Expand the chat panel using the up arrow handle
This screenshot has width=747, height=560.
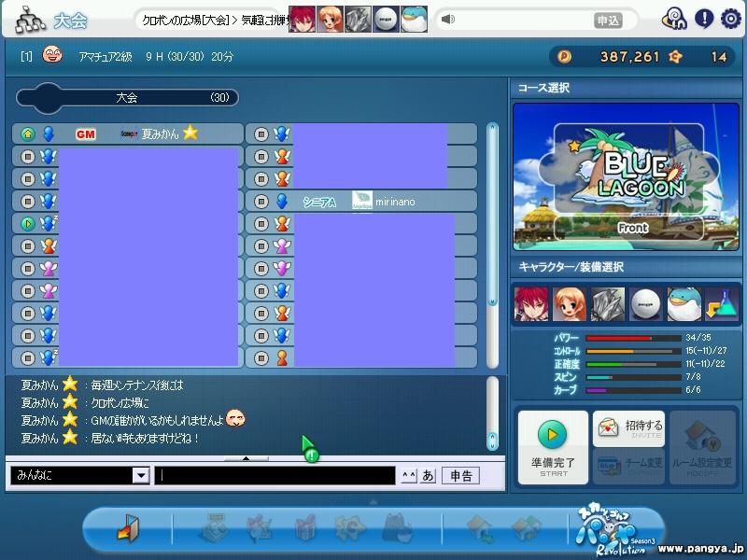coord(246,458)
